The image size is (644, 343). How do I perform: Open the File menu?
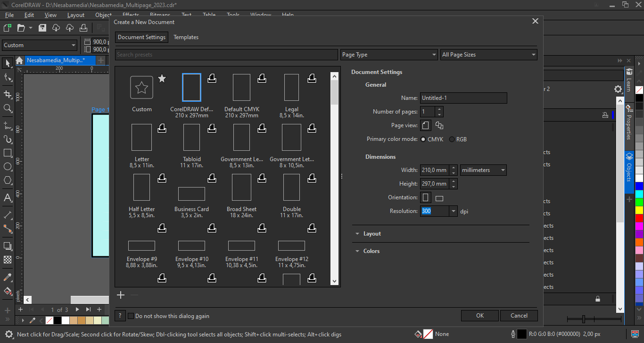coord(9,15)
